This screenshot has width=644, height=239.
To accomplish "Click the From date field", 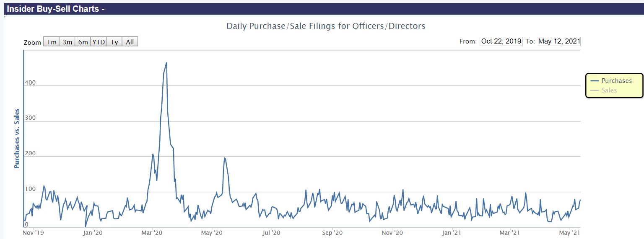I will pyautogui.click(x=501, y=41).
